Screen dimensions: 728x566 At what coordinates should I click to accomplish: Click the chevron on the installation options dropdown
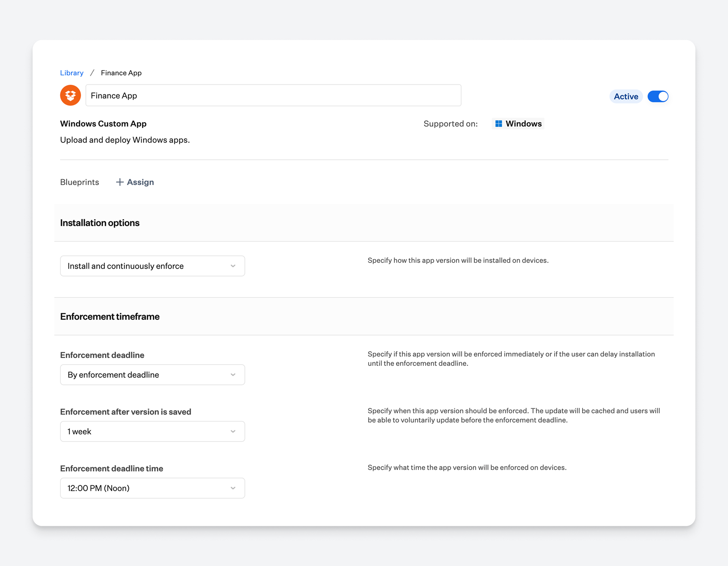233,266
